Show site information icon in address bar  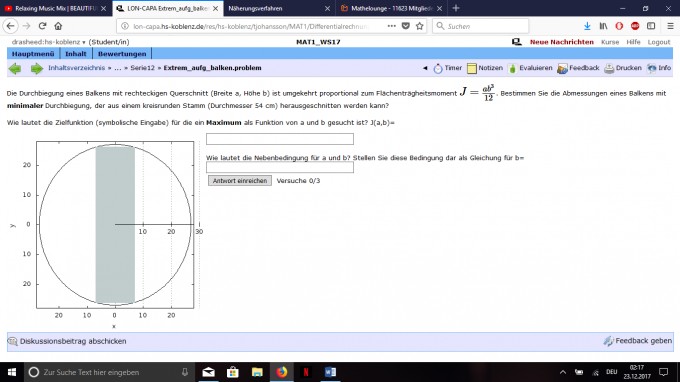[125, 26]
